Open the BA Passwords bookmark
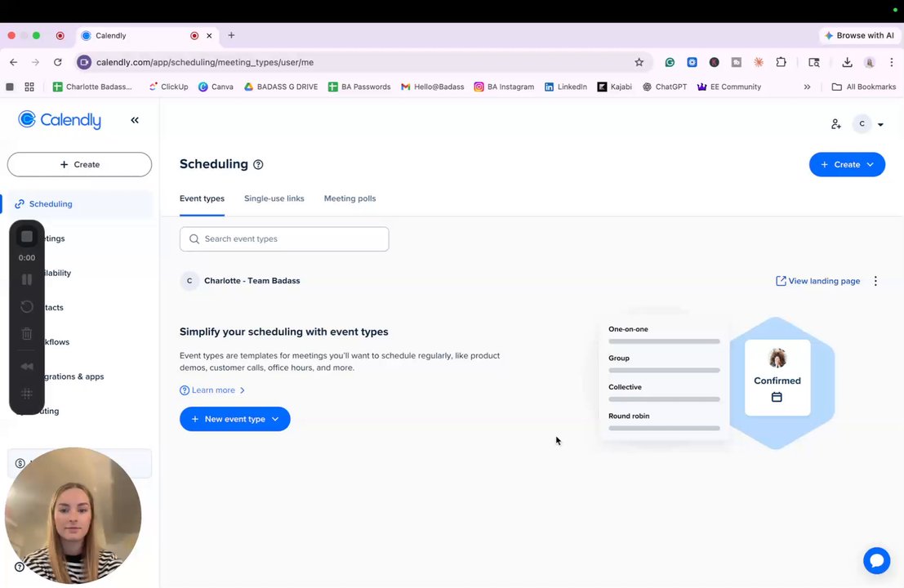The image size is (904, 588). click(x=358, y=87)
